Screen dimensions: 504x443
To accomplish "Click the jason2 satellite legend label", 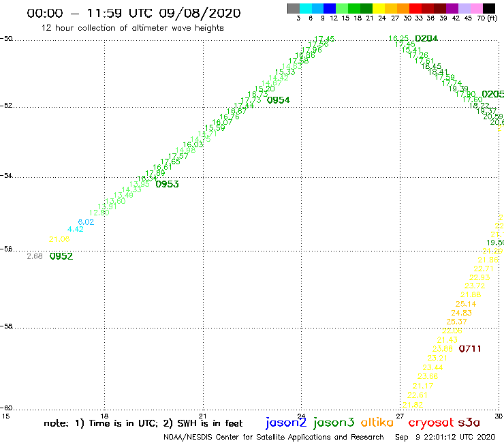I will coord(286,423).
